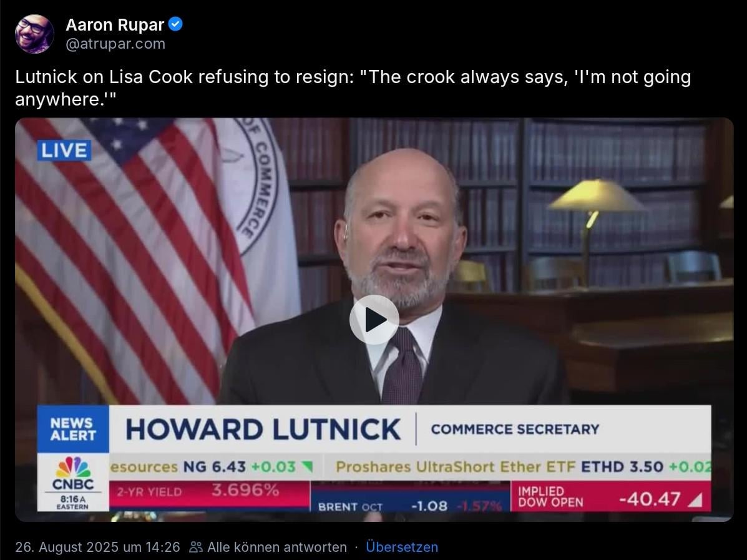Open Aaron Rupar's profile avatar
The width and height of the screenshot is (747, 560).
click(x=34, y=34)
